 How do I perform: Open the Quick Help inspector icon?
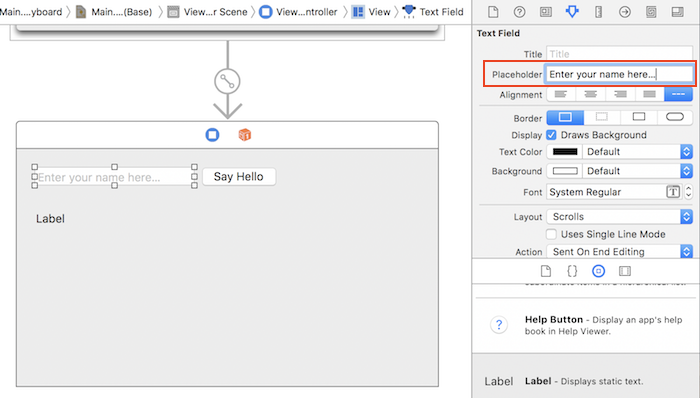(519, 12)
